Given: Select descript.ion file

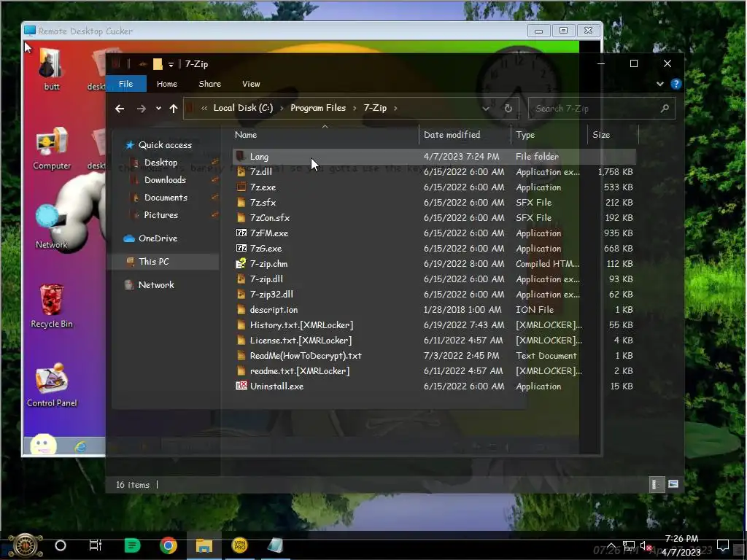Looking at the screenshot, I should pos(274,310).
